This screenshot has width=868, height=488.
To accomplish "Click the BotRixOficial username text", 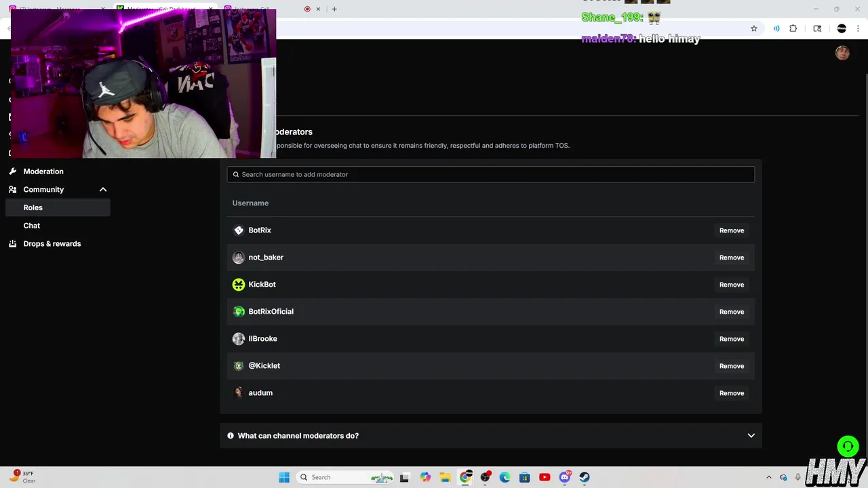I will [x=271, y=312].
